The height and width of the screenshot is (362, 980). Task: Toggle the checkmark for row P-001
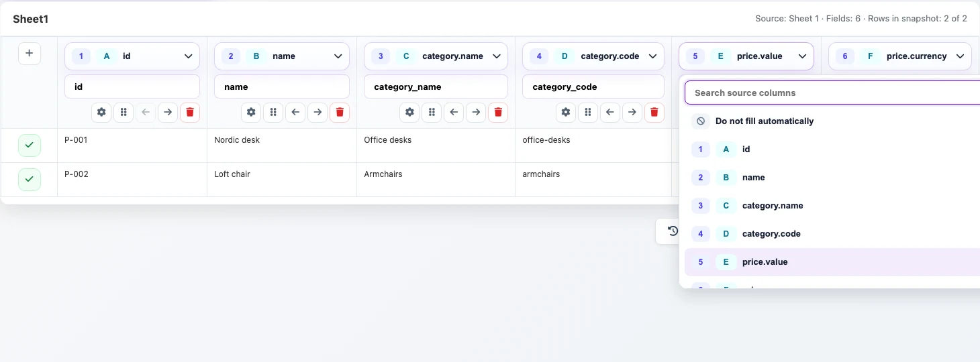(x=29, y=145)
